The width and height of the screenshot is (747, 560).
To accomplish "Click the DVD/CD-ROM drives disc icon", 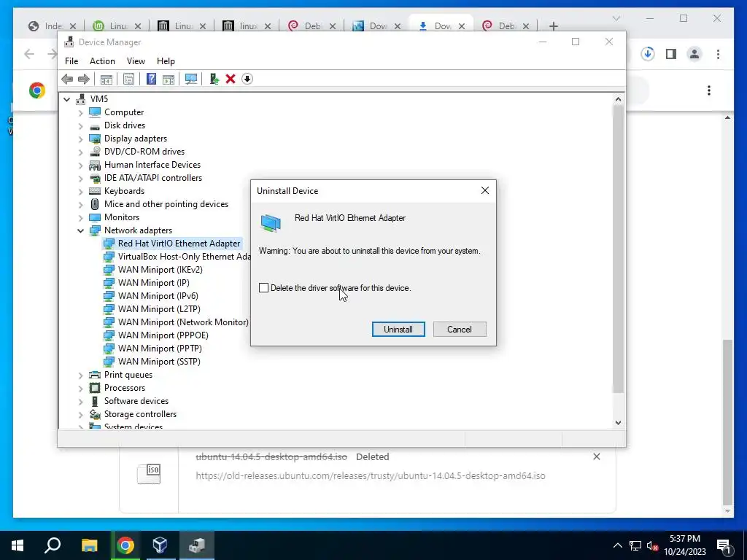I will pos(95,152).
